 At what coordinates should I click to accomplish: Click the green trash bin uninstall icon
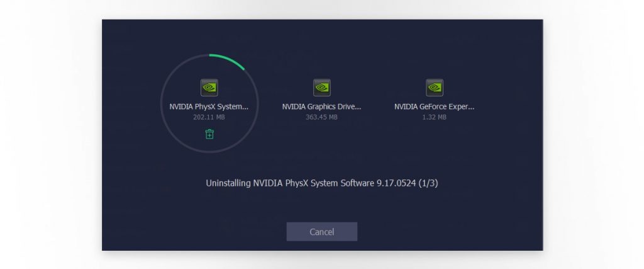pyautogui.click(x=209, y=134)
